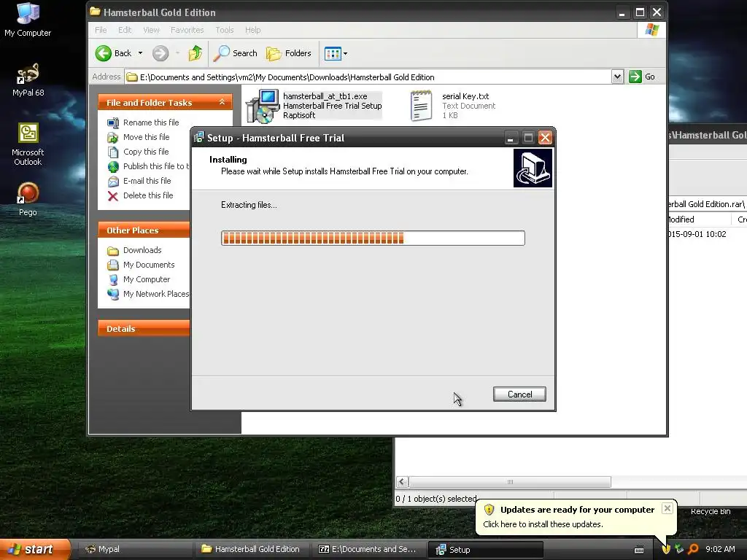Close the updates ready balloon
The width and height of the screenshot is (747, 560).
(x=667, y=508)
